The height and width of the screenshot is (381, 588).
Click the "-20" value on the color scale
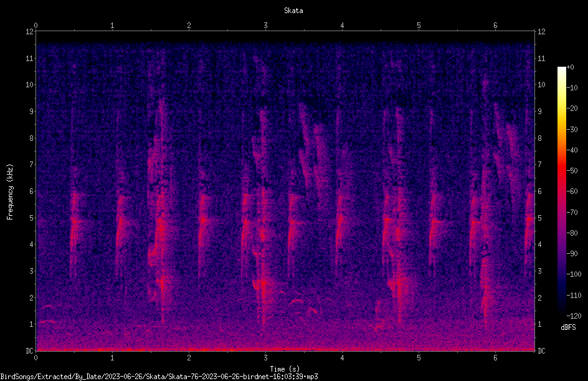(x=572, y=109)
